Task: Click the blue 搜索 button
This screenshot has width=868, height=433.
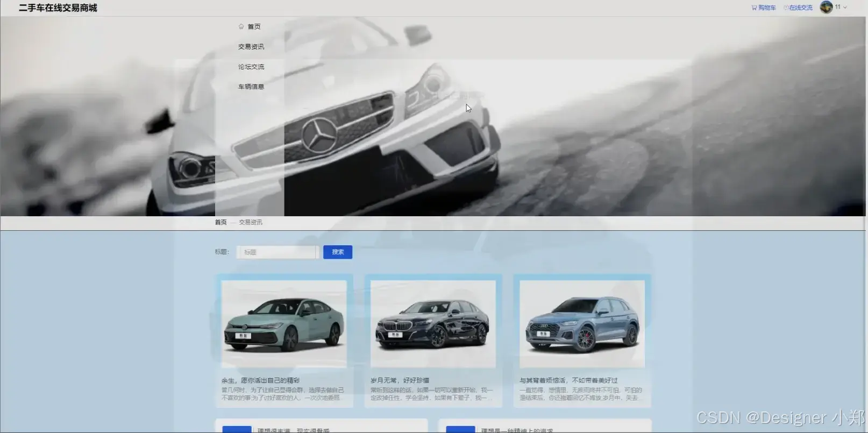Action: pos(338,252)
